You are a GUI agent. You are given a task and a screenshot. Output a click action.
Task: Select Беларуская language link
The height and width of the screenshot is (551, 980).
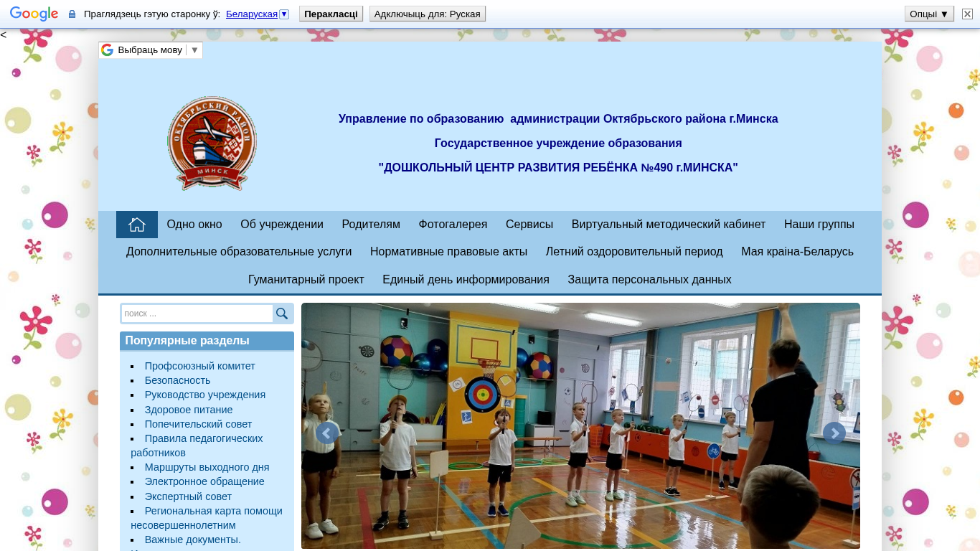[x=252, y=14]
